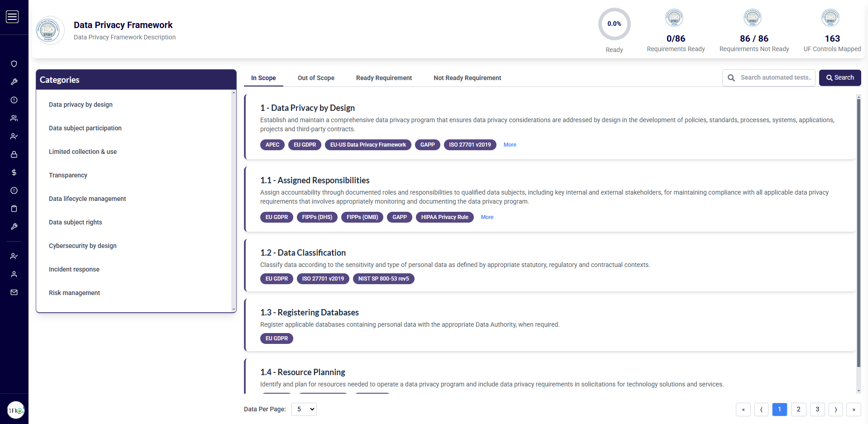Open the hamburger menu in the sidebar
Image resolution: width=868 pixels, height=424 pixels.
12,17
